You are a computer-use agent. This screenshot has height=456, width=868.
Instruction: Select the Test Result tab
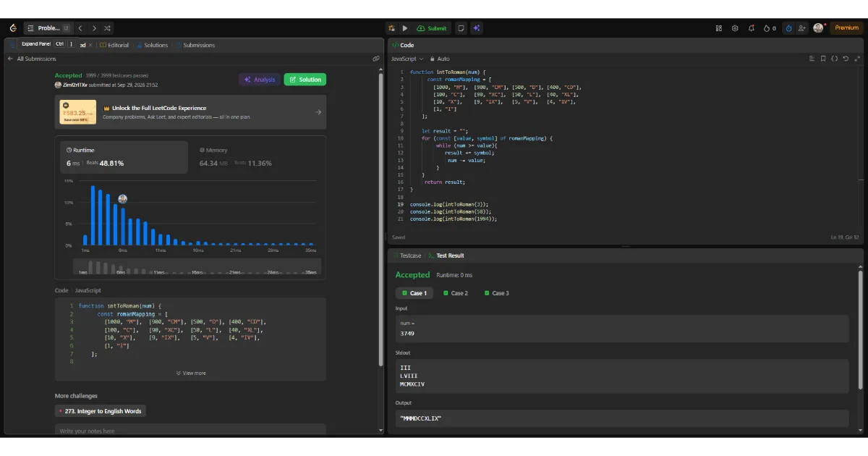446,256
